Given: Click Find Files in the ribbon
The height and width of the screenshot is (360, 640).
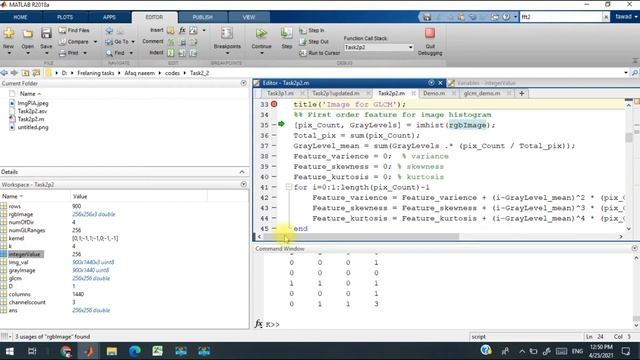Looking at the screenshot, I should (74, 30).
